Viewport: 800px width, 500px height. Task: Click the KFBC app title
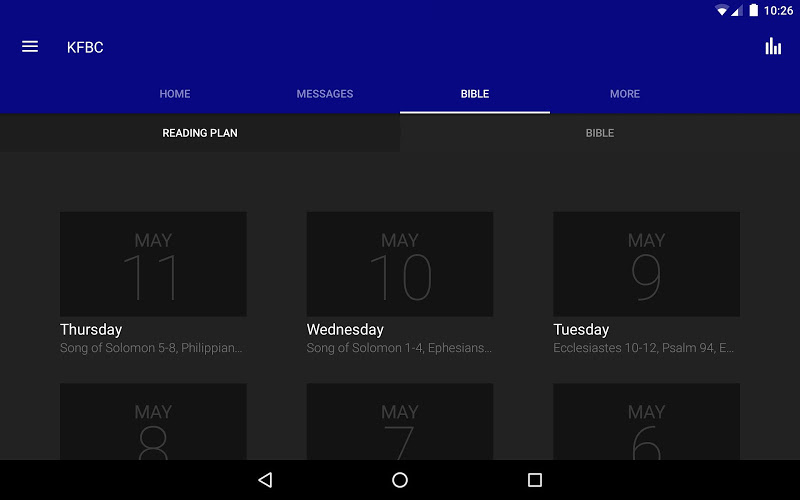pyautogui.click(x=85, y=47)
